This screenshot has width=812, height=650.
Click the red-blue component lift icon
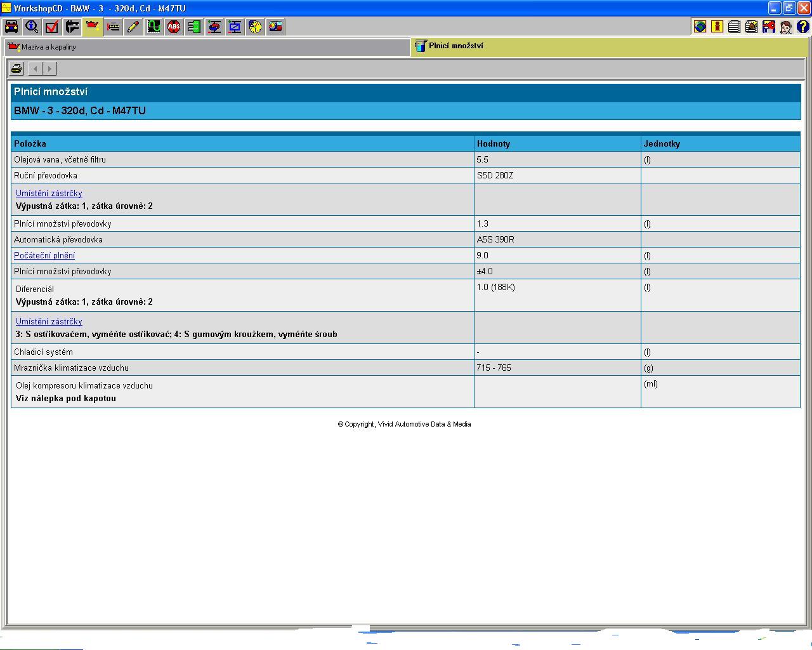214,27
